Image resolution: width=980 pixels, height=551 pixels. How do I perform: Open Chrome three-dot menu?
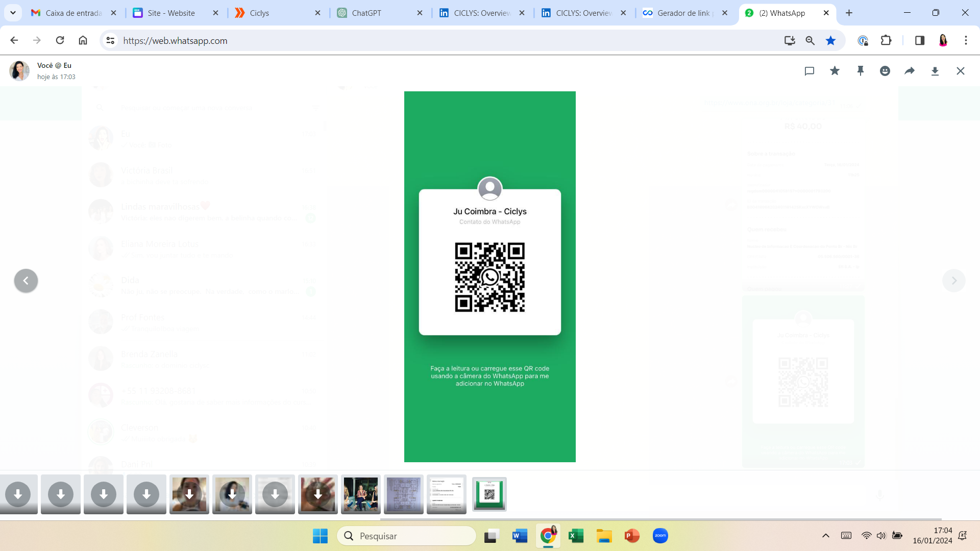[x=965, y=41]
